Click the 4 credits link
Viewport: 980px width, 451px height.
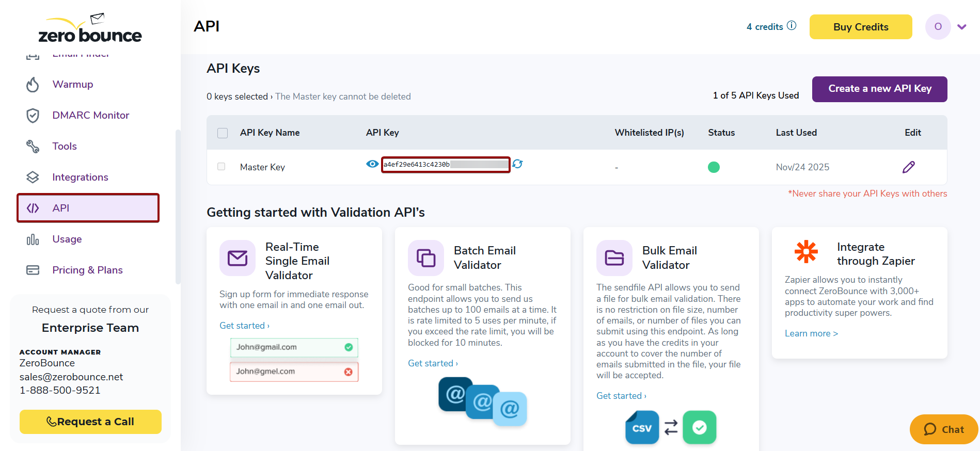(x=765, y=27)
